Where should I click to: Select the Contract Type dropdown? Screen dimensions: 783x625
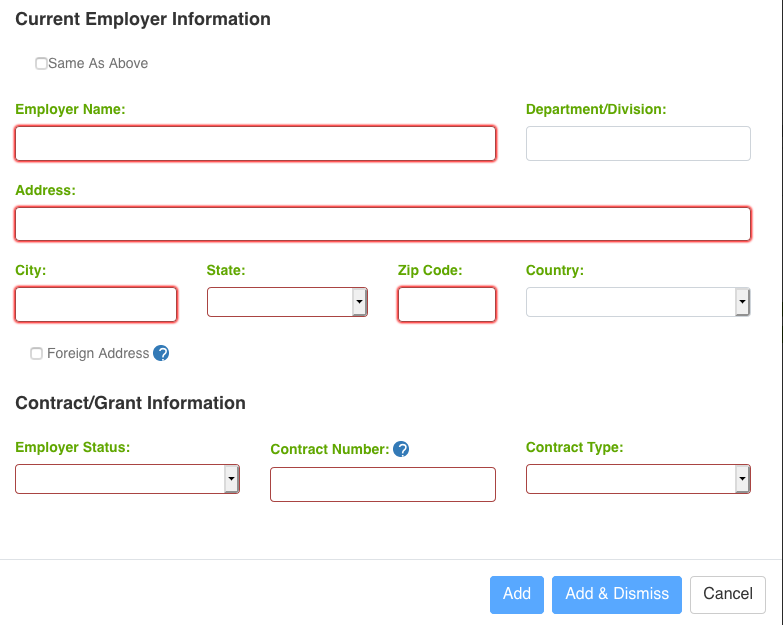pyautogui.click(x=638, y=479)
